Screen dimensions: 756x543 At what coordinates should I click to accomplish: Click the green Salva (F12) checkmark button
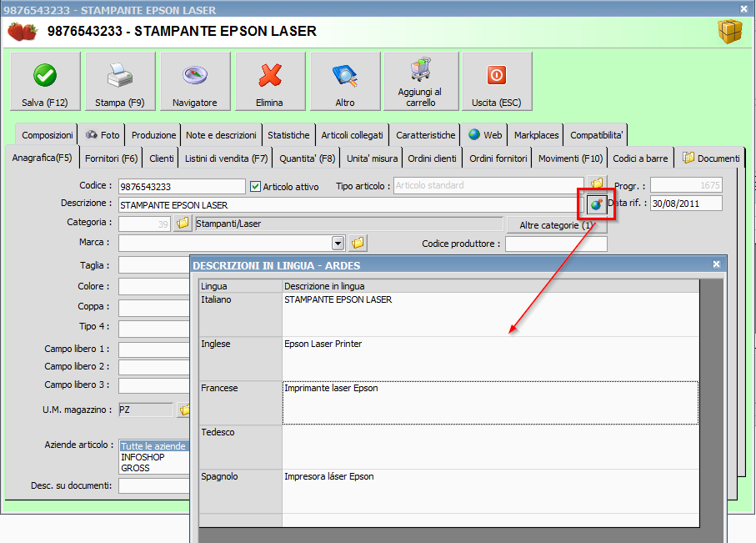point(45,82)
